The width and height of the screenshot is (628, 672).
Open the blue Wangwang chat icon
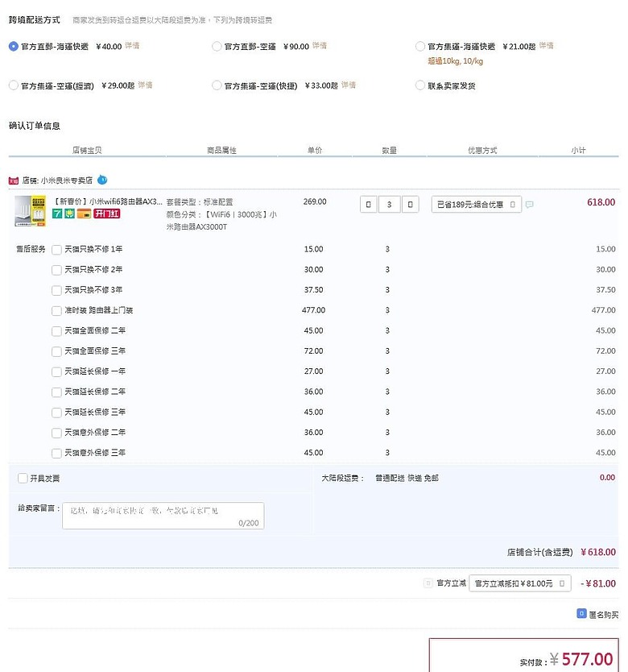[x=102, y=180]
